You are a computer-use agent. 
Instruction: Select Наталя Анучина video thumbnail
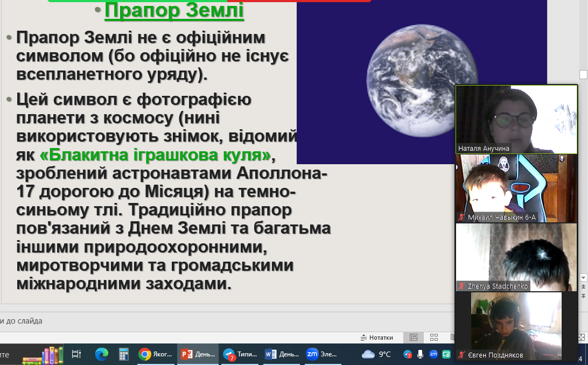tap(516, 119)
